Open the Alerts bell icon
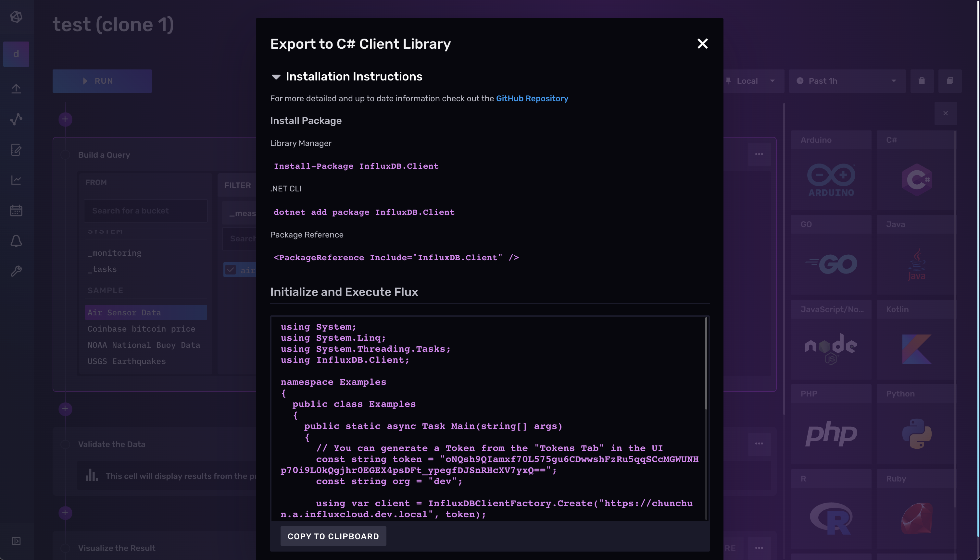Screen dimensions: 980x560 coord(16,241)
